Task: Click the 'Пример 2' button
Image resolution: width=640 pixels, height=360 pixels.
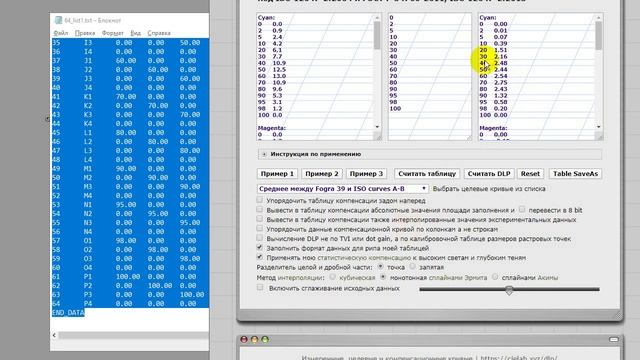Action: click(x=322, y=174)
